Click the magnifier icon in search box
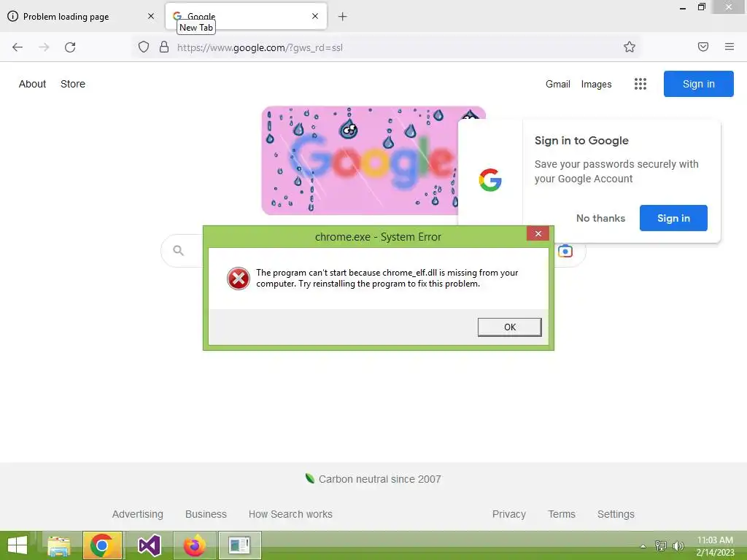Image resolution: width=747 pixels, height=560 pixels. pyautogui.click(x=178, y=251)
